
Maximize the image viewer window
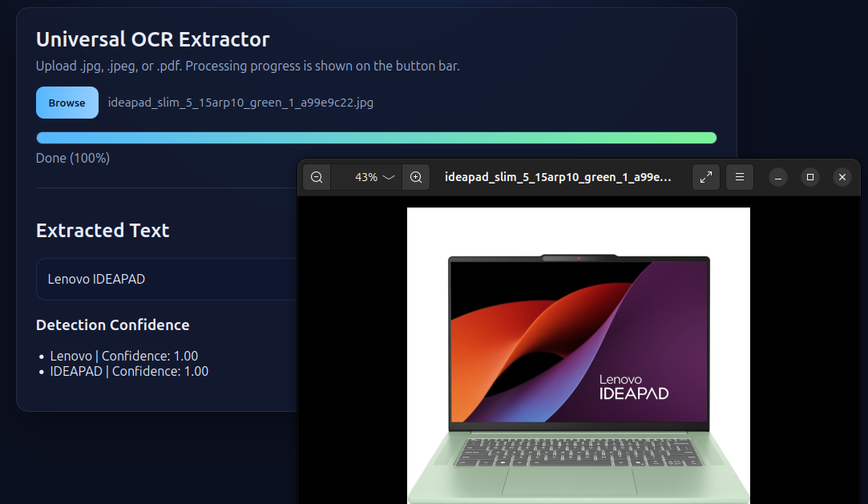coord(809,177)
